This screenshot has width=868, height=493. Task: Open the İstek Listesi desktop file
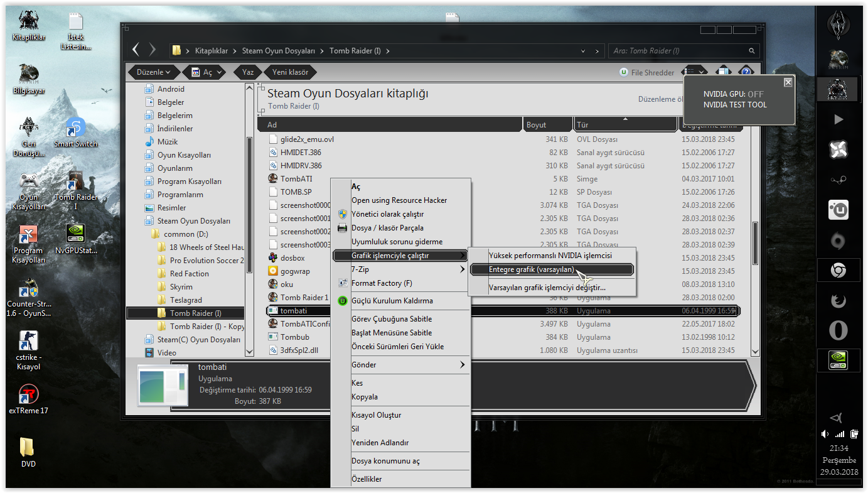point(75,30)
